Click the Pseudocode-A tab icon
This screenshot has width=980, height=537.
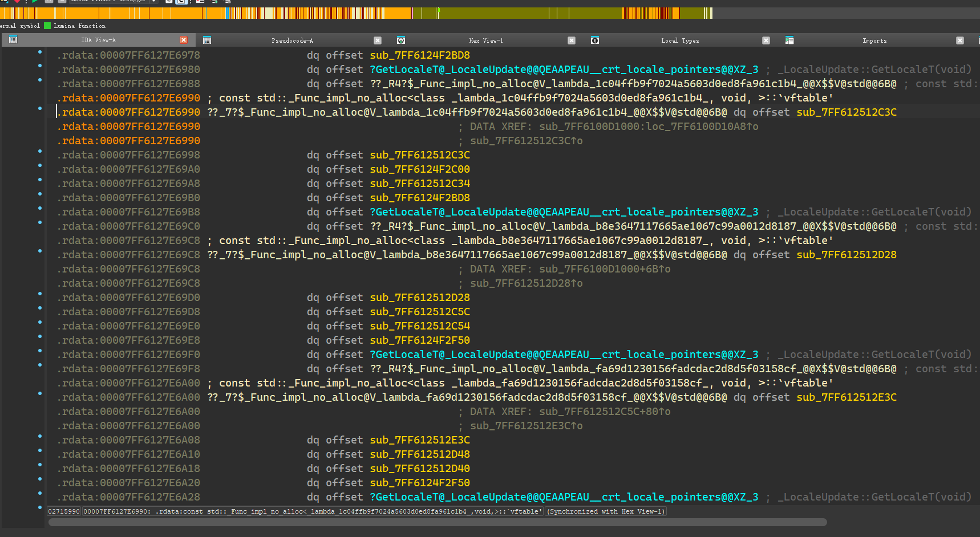(207, 40)
